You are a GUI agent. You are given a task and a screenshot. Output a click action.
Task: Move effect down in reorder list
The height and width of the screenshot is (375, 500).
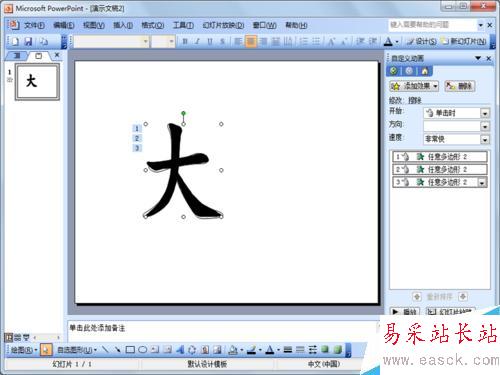tap(463, 296)
